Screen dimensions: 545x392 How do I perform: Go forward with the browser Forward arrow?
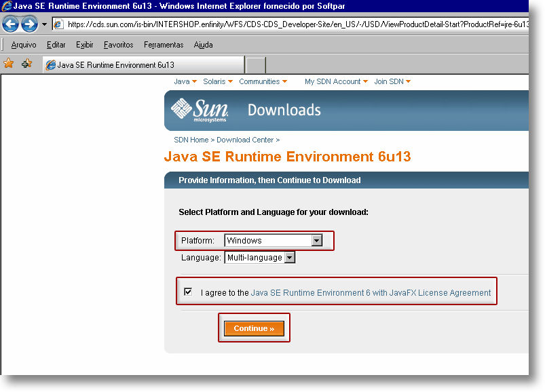(30, 24)
